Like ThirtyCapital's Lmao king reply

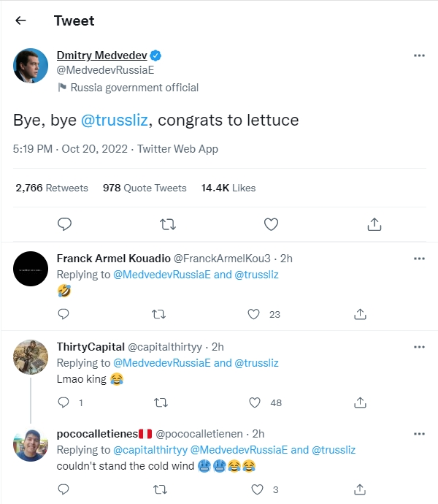click(x=254, y=402)
